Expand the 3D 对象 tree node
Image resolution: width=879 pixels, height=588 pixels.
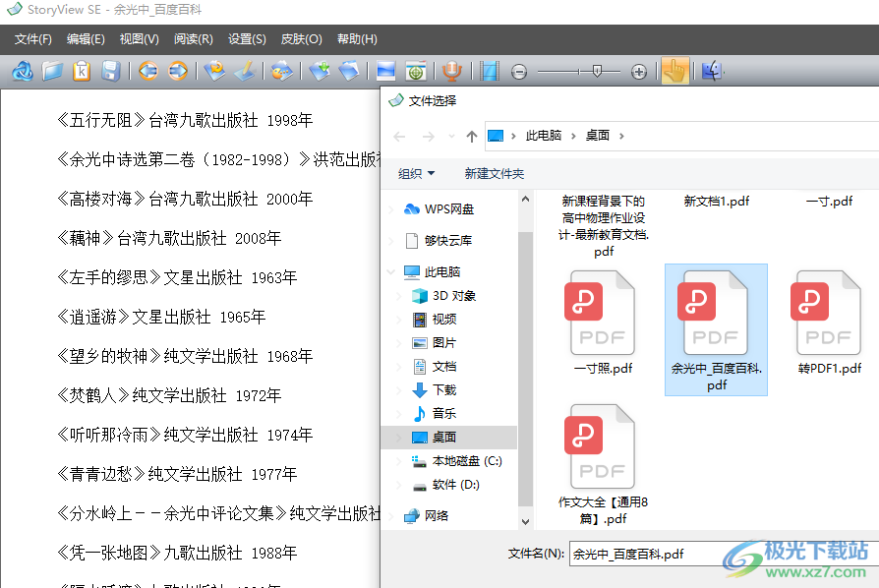398,295
